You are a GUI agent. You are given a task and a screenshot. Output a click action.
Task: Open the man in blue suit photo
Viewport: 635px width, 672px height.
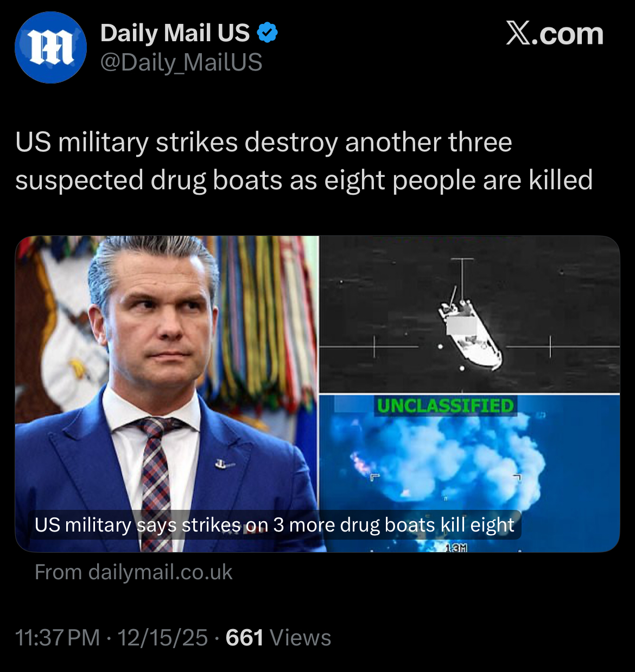click(x=167, y=394)
